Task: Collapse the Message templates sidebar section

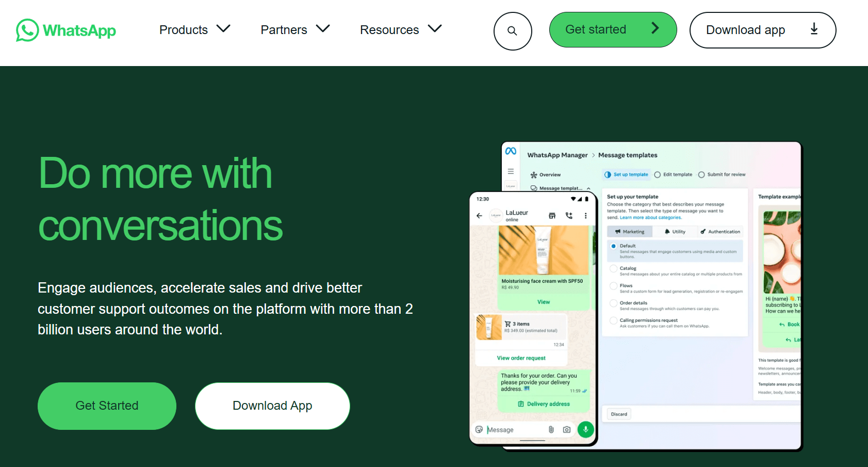Action: [588, 188]
